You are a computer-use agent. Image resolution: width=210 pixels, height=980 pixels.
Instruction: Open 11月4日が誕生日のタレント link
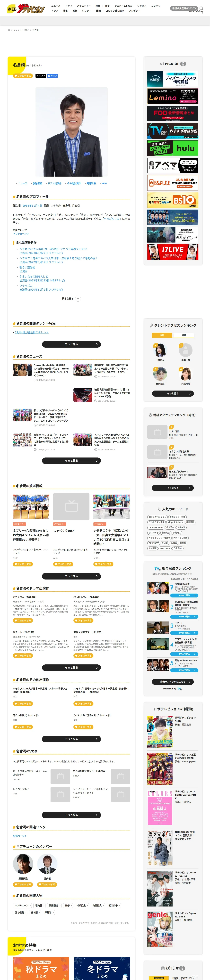coord(32,333)
